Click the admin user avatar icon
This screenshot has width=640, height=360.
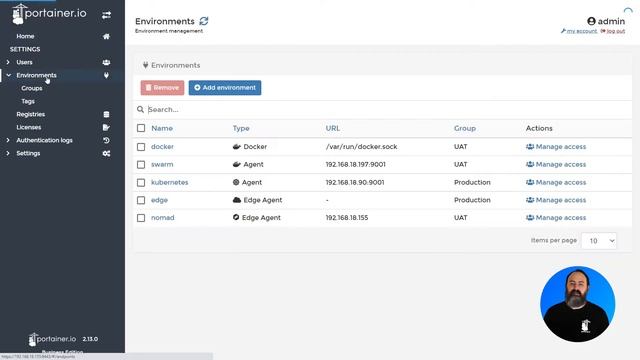(x=591, y=21)
